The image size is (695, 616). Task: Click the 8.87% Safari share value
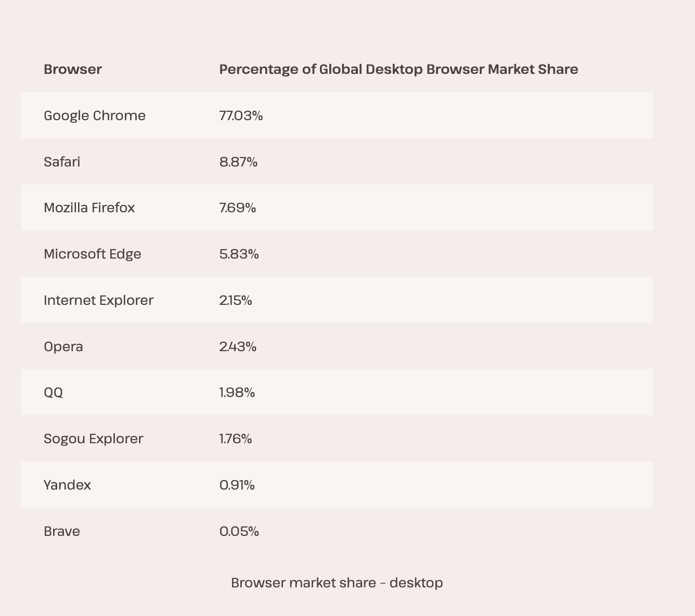click(239, 162)
